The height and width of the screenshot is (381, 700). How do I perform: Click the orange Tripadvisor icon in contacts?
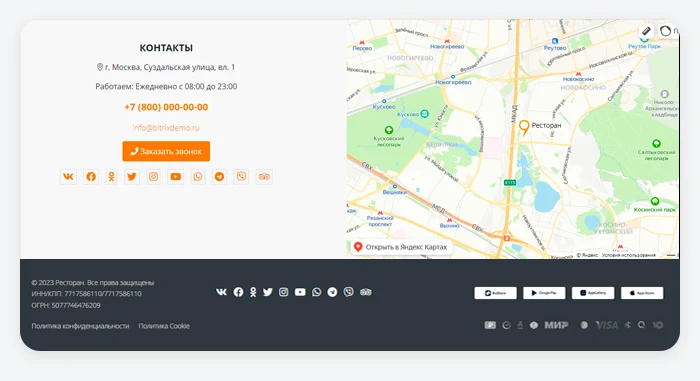coord(264,176)
